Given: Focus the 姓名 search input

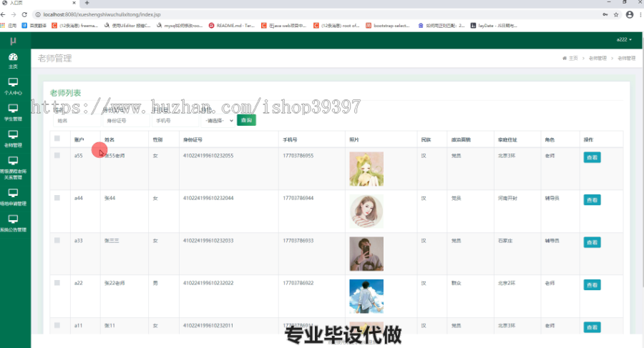Looking at the screenshot, I should pyautogui.click(x=77, y=121).
